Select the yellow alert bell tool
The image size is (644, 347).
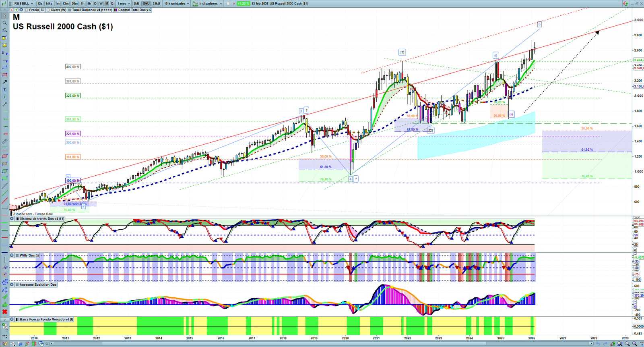[x=4, y=45]
